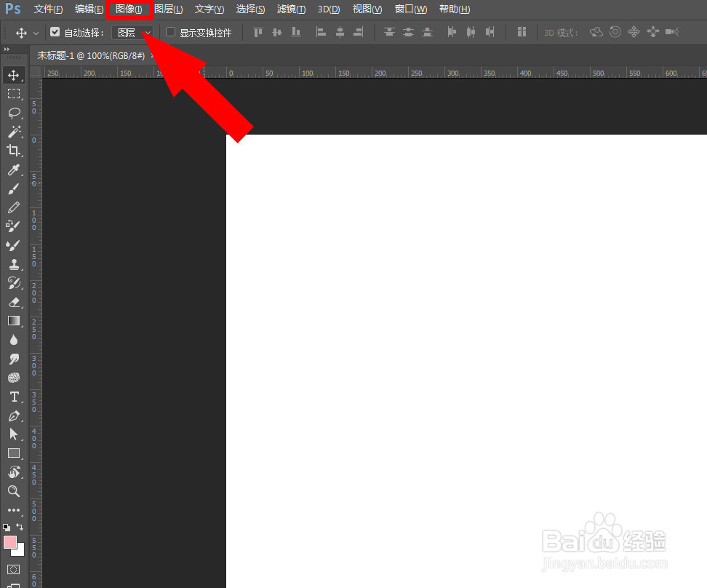
Task: Align top edges of layers
Action: pos(258,32)
